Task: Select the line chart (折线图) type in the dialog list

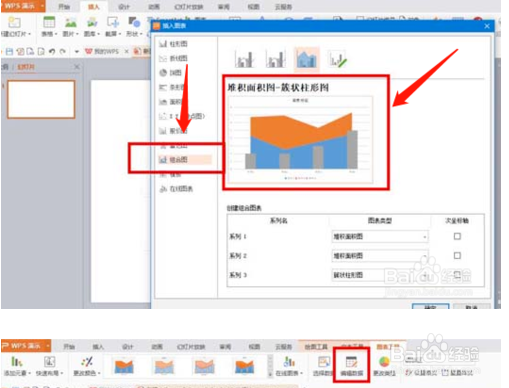Action: 173,58
